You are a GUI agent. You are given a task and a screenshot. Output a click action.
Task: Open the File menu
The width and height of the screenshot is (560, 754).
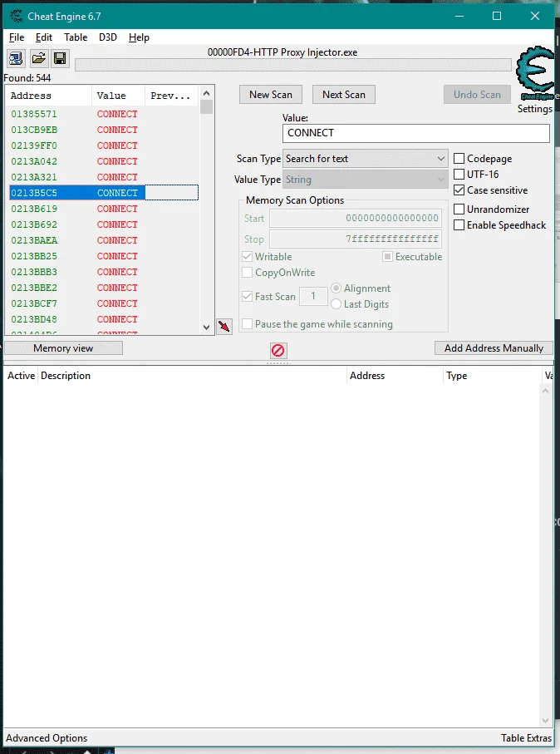point(17,37)
